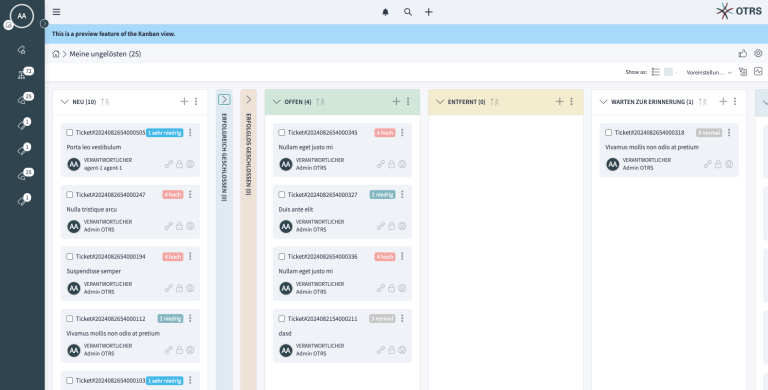Open the notifications bell
768x390 pixels.
[385, 12]
